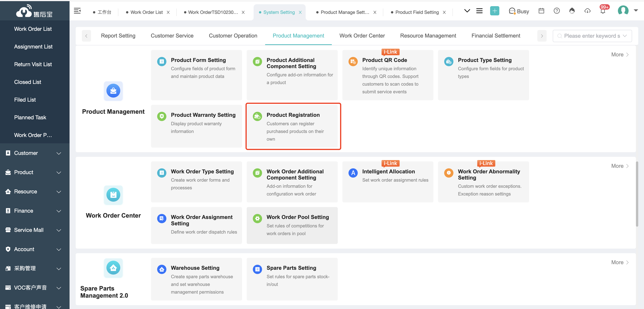Click the Work Order Assignment Setting icon
Screen dimensions: 644x309
tap(162, 218)
